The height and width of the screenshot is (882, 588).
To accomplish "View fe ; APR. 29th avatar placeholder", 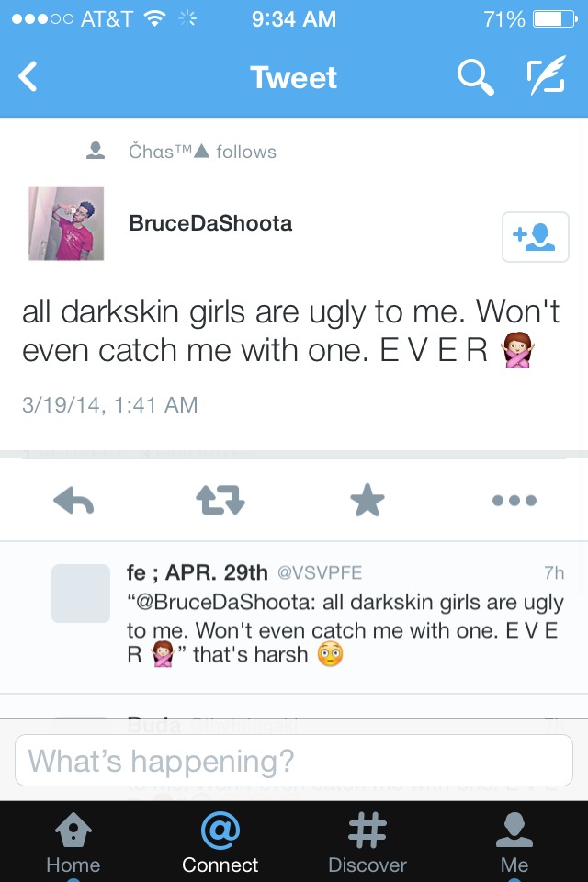I will point(81,593).
